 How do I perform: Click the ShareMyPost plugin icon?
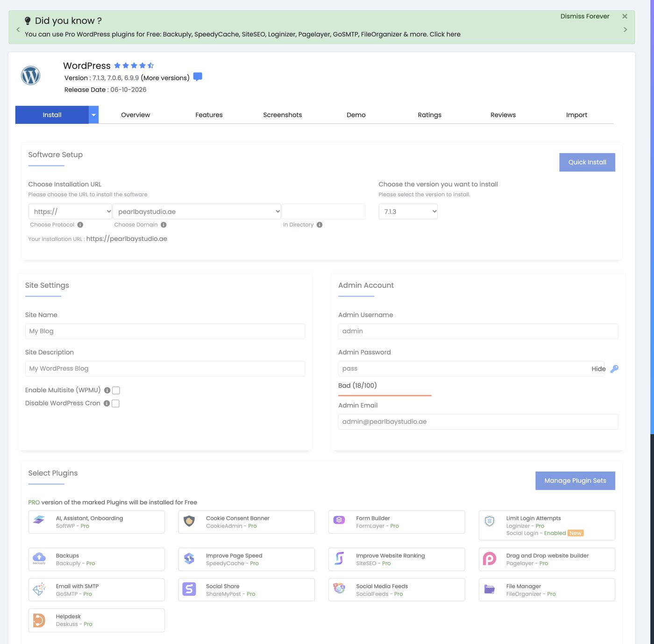pos(189,589)
